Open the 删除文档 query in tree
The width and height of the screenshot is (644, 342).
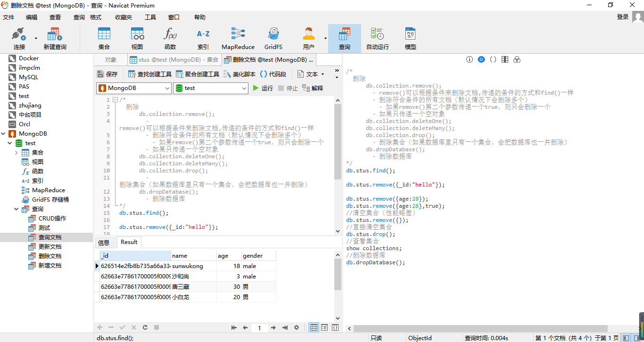click(50, 256)
